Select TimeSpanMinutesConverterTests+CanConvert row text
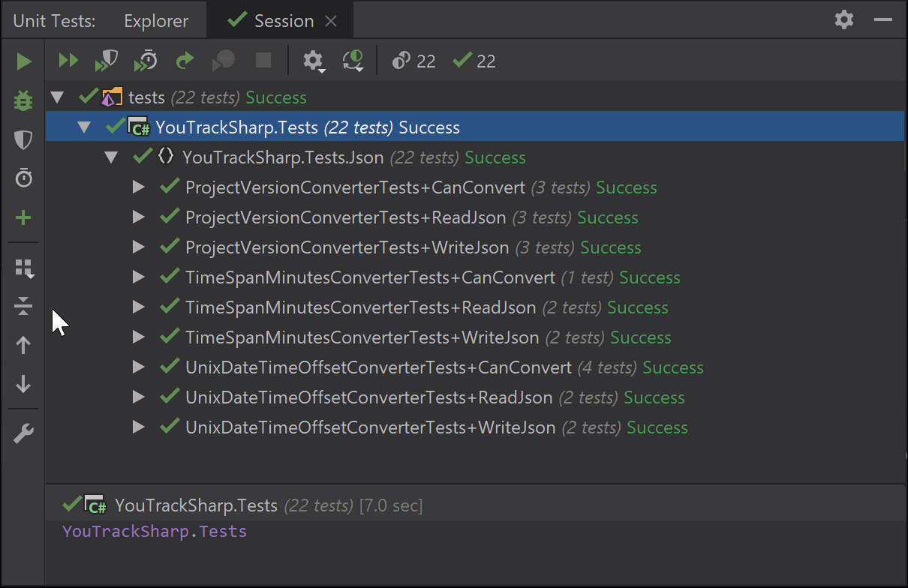908x588 pixels. (370, 277)
